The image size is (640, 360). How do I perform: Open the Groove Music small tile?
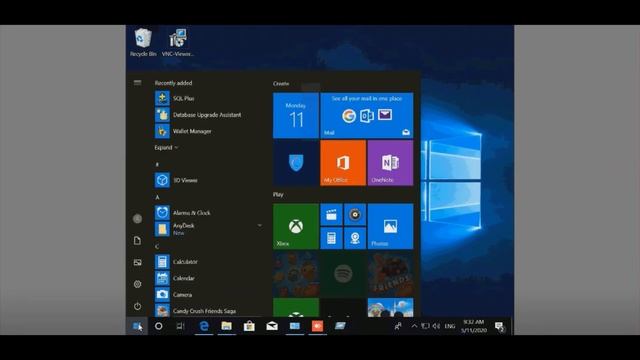pyautogui.click(x=355, y=215)
